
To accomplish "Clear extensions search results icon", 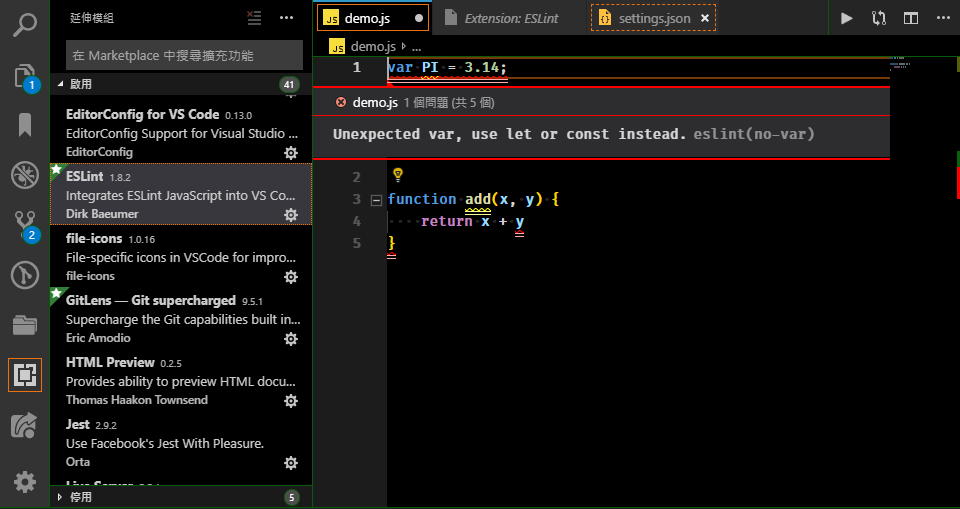I will click(x=255, y=18).
